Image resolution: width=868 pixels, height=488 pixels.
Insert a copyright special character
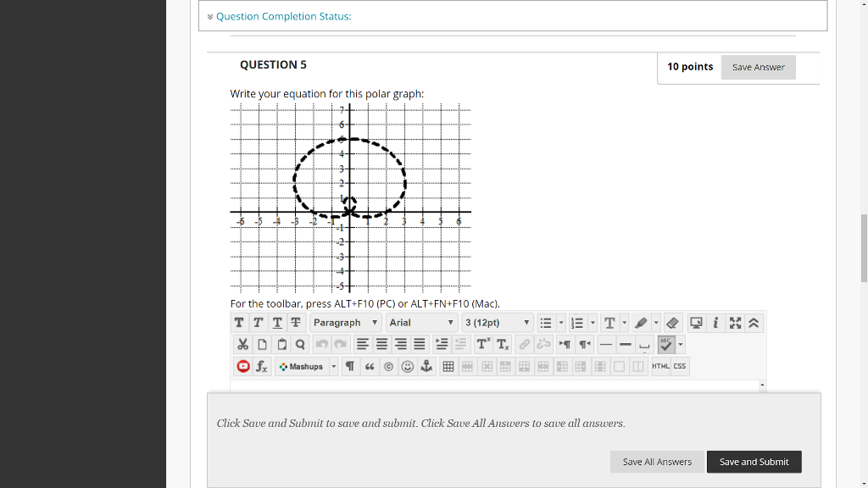tap(388, 366)
